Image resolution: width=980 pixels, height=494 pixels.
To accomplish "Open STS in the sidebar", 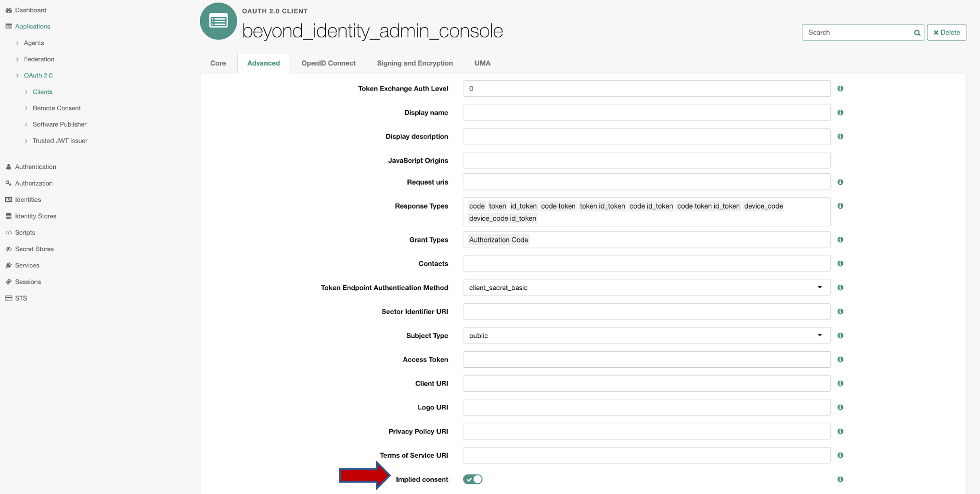I will coord(21,299).
